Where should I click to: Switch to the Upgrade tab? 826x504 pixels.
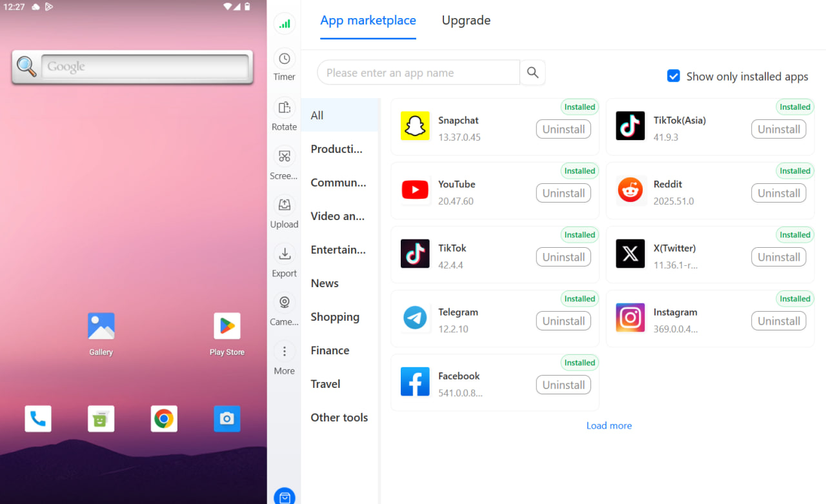(x=466, y=21)
